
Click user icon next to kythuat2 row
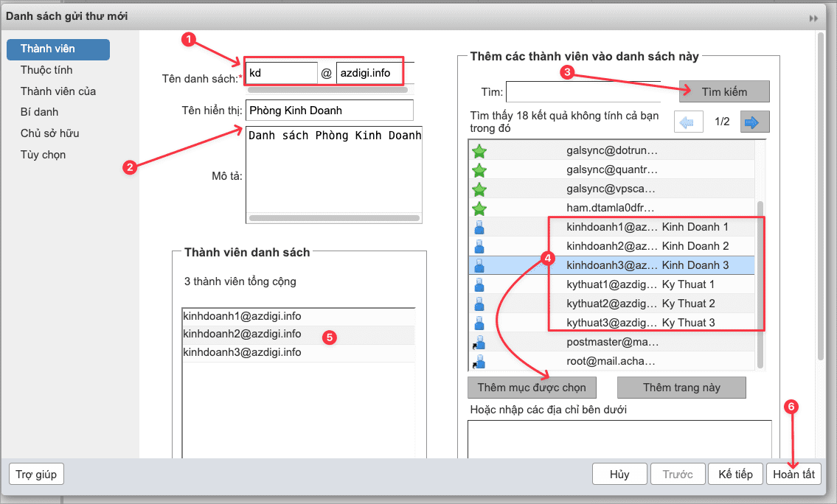click(x=479, y=304)
